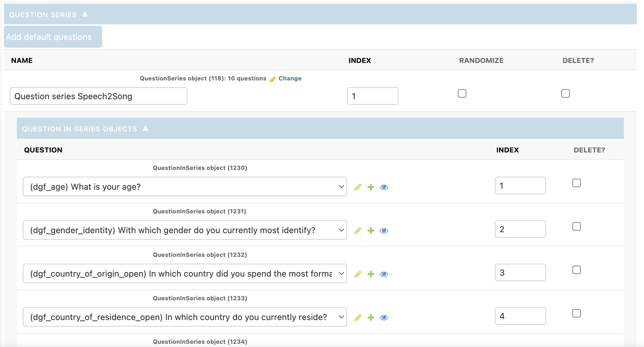
Task: Collapse the Question Series section
Action: (85, 14)
